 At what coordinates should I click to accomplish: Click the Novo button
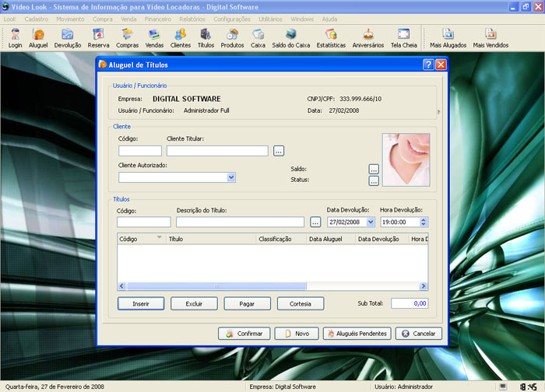pyautogui.click(x=297, y=334)
